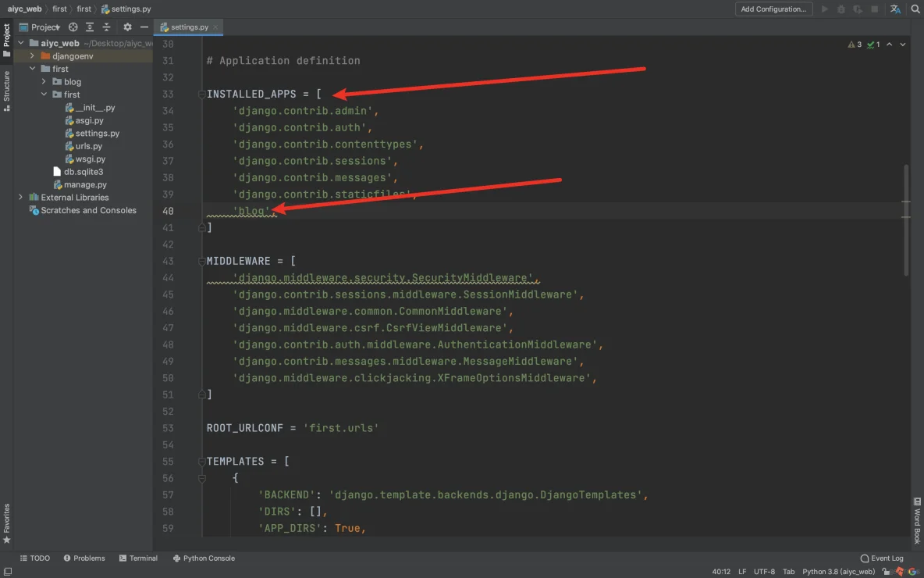Open the Event Log

tap(882, 558)
